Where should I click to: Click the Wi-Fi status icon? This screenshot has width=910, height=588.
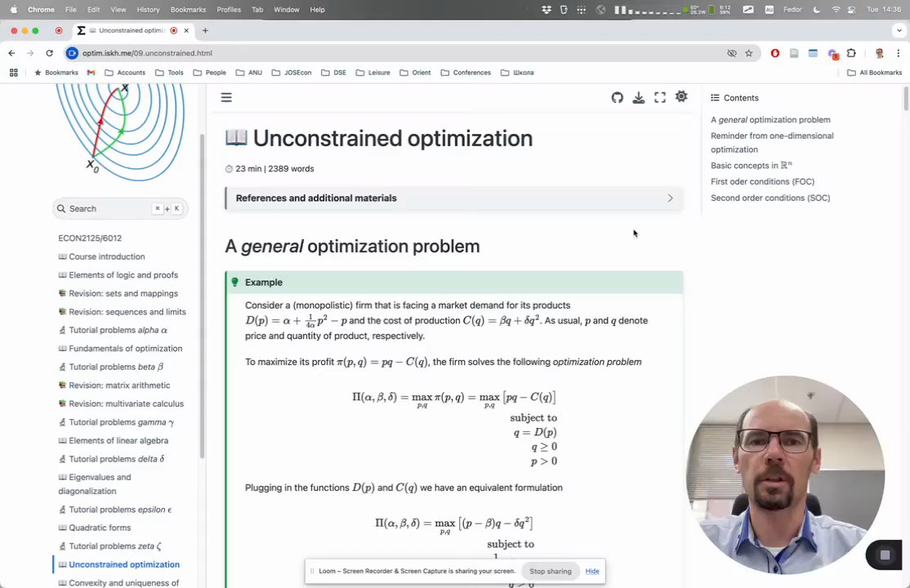tap(836, 9)
